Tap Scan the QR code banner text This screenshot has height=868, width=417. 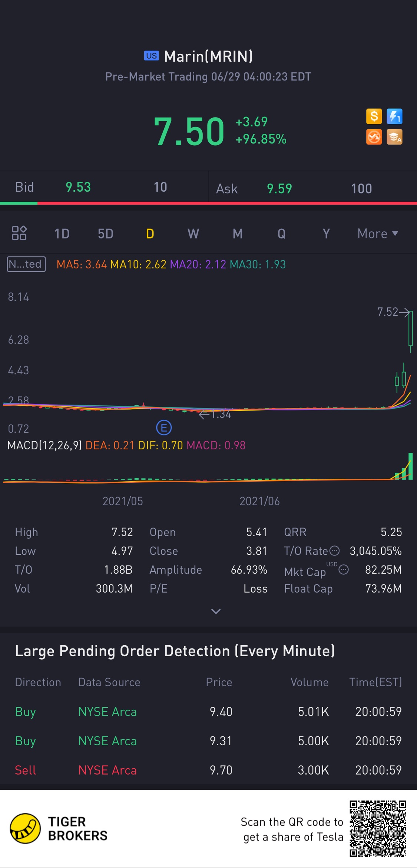[292, 829]
